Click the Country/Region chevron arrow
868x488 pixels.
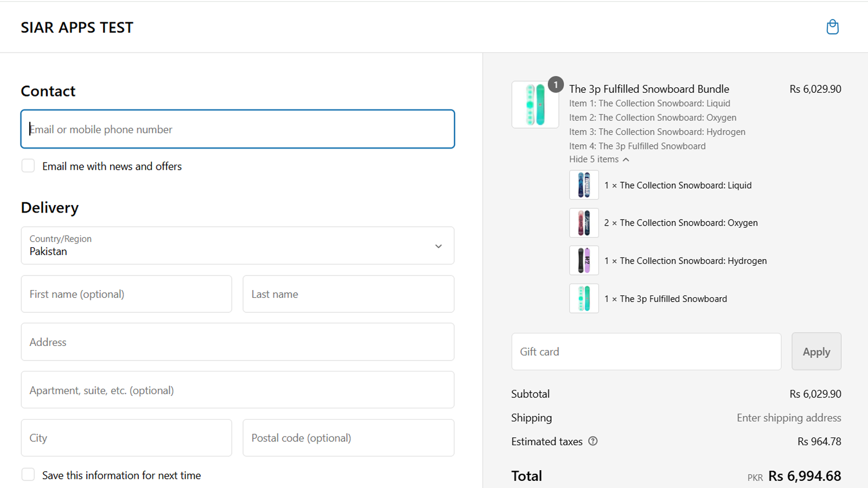point(438,246)
